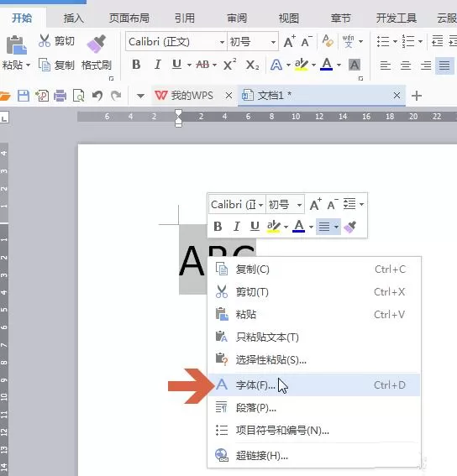This screenshot has height=476, width=457.
Task: Apply yellow highlight color in ribbon
Action: pos(301,65)
